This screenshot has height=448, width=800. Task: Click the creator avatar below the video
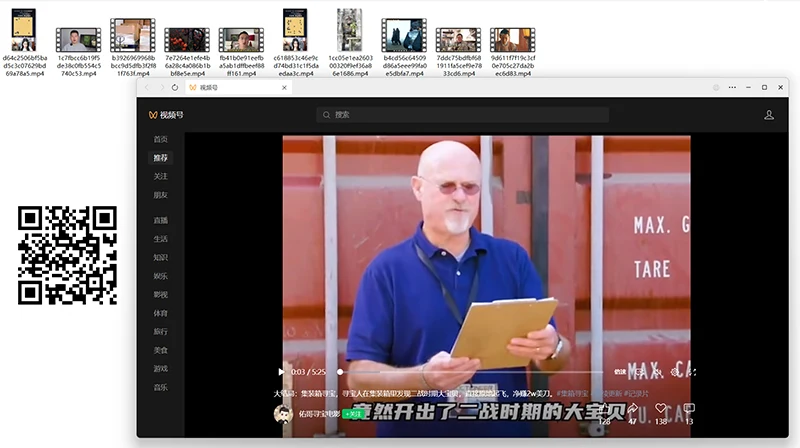pyautogui.click(x=283, y=413)
